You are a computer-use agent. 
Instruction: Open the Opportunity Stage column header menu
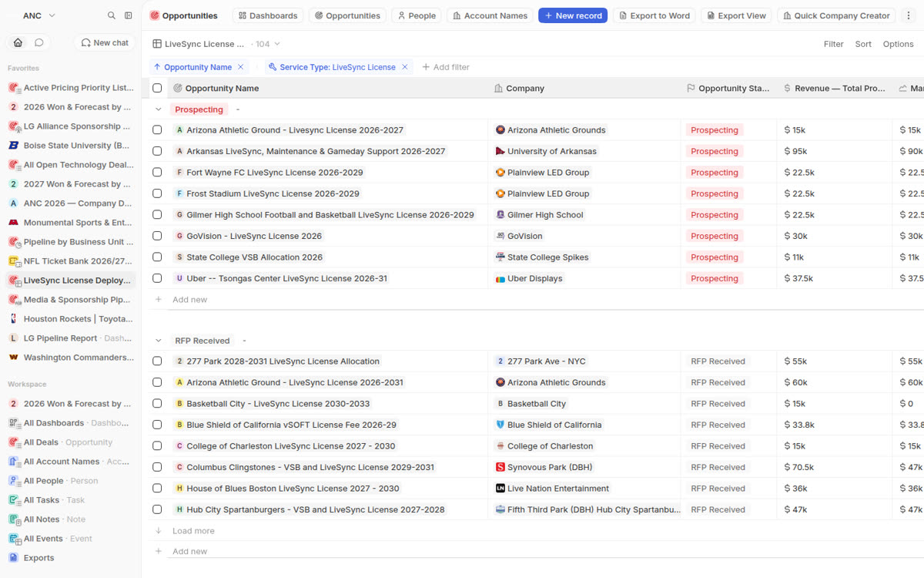pyautogui.click(x=728, y=88)
